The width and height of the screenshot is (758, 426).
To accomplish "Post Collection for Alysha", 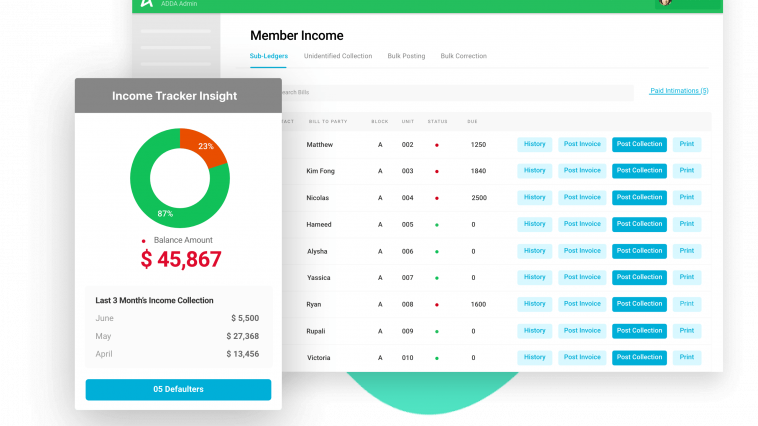I will pos(639,251).
